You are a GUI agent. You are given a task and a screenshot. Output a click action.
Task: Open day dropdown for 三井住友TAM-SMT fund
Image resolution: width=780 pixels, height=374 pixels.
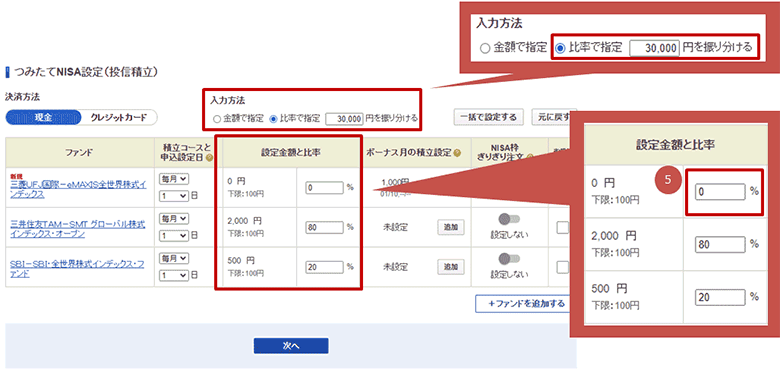pos(174,236)
